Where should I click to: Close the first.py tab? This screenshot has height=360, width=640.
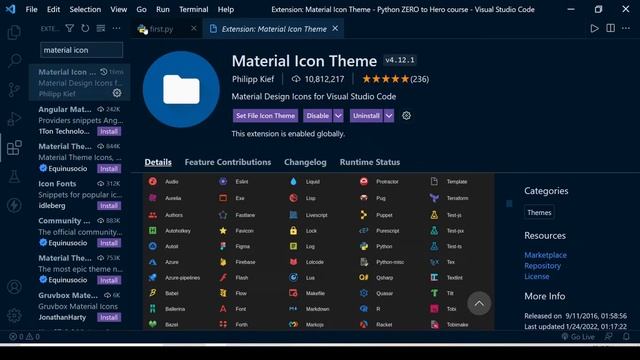(x=194, y=28)
